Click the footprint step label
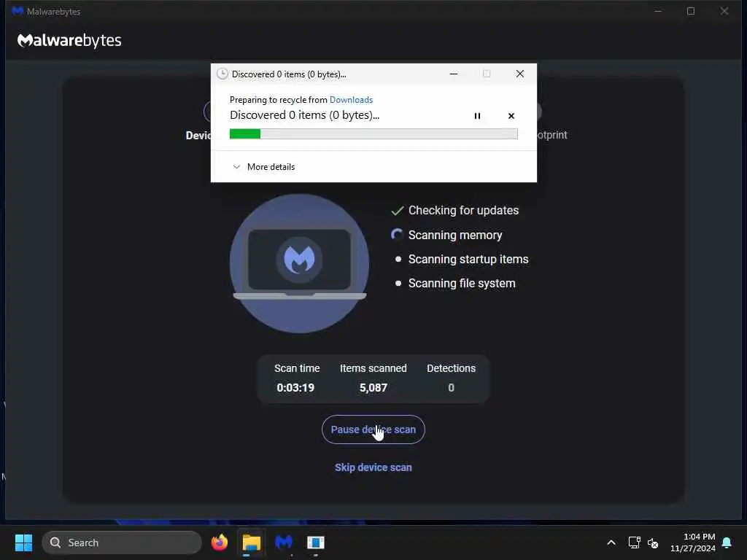 click(552, 135)
